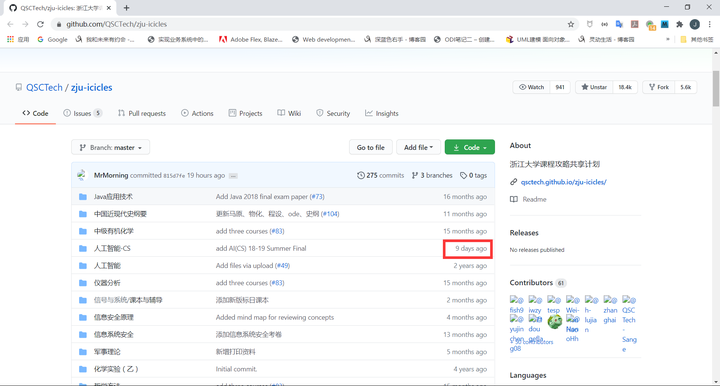This screenshot has height=386, width=720.
Task: Open the Google bookmark
Action: [52, 39]
